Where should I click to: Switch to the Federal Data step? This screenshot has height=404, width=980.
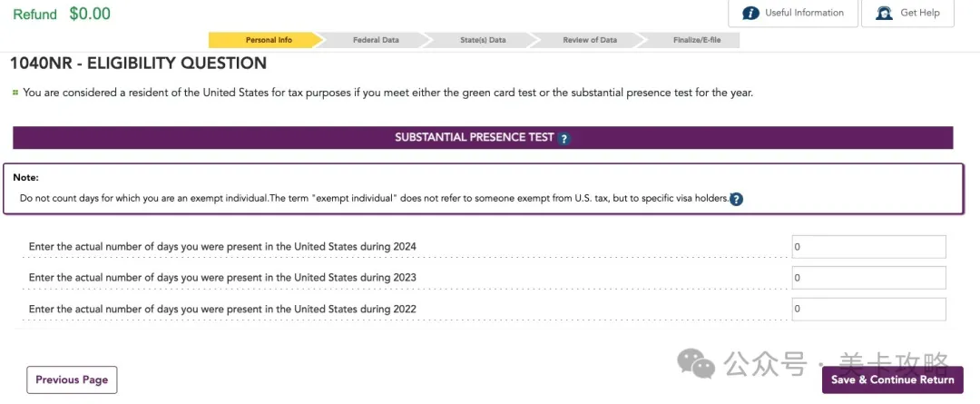(375, 40)
